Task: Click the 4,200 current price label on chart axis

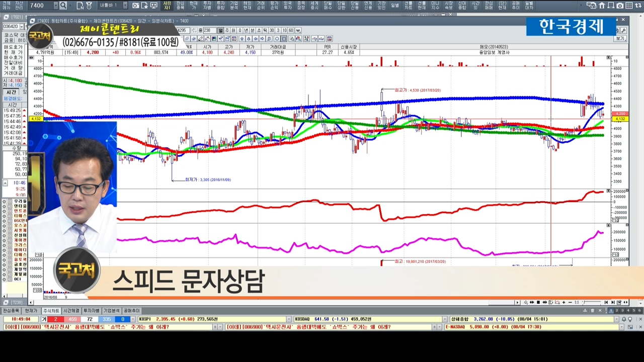Action: 620,114
